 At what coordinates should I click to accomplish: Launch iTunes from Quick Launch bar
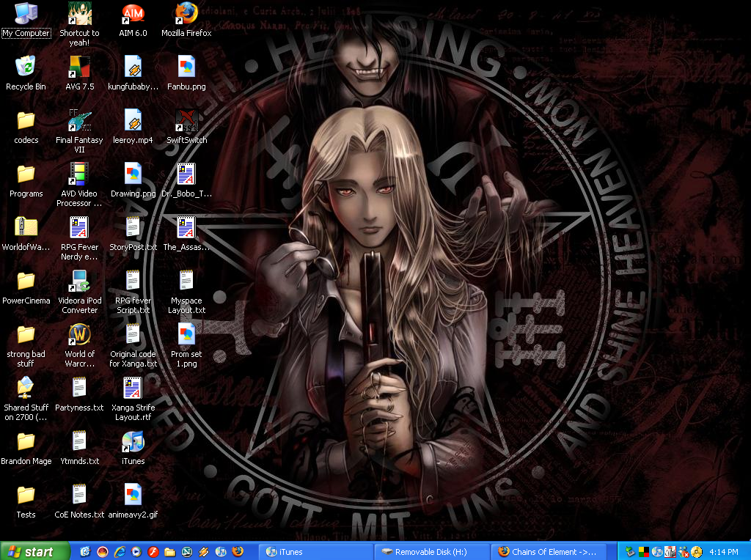pyautogui.click(x=220, y=552)
